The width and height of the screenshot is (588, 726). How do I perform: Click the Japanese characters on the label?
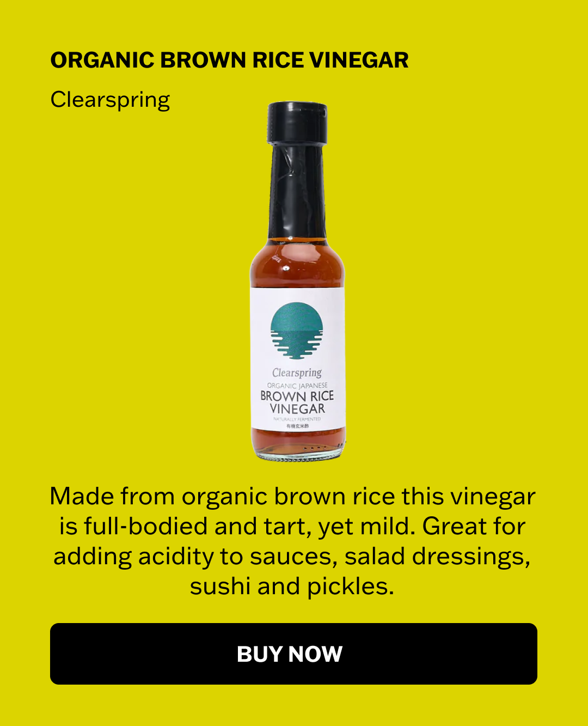[x=298, y=426]
